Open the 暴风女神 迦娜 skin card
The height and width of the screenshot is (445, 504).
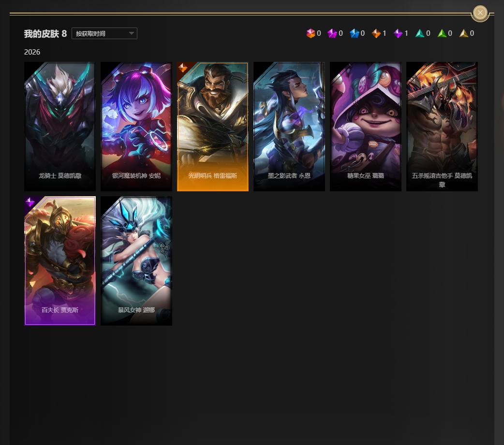[136, 261]
